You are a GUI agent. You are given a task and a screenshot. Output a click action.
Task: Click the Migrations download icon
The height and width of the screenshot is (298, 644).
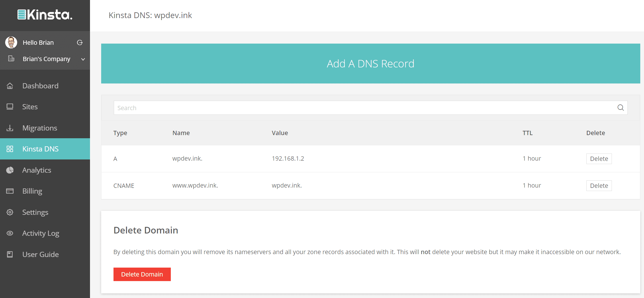[10, 128]
